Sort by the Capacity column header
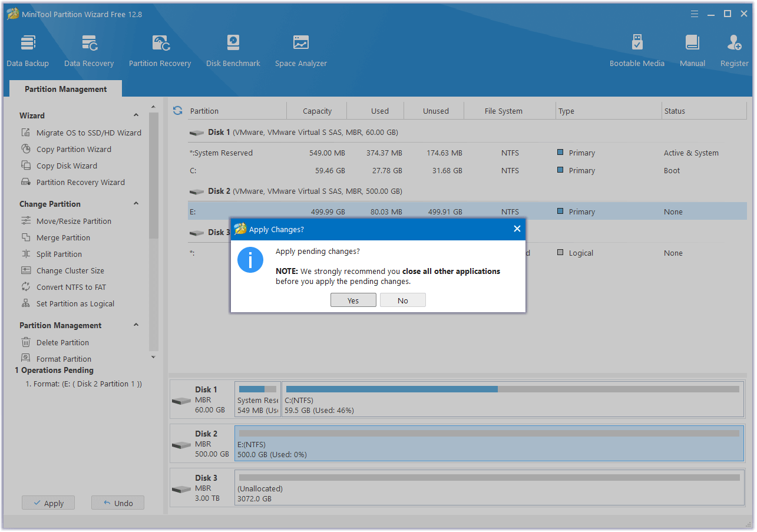The height and width of the screenshot is (532, 757). click(317, 111)
